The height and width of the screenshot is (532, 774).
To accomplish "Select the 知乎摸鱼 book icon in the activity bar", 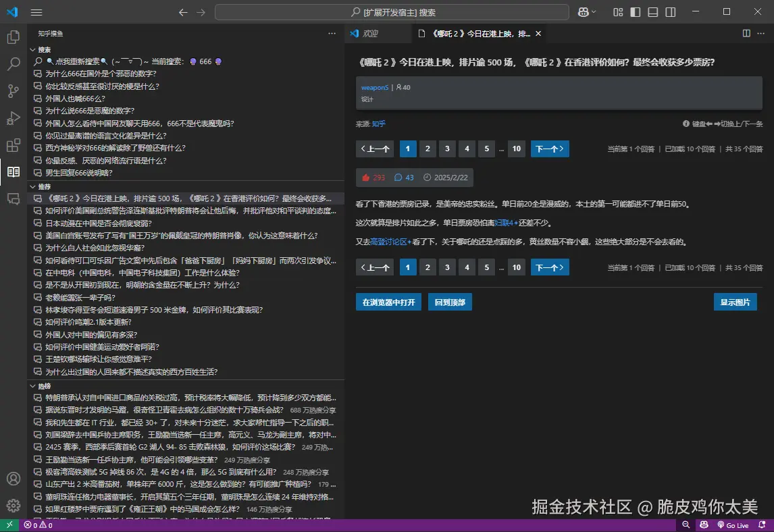I will 14,172.
